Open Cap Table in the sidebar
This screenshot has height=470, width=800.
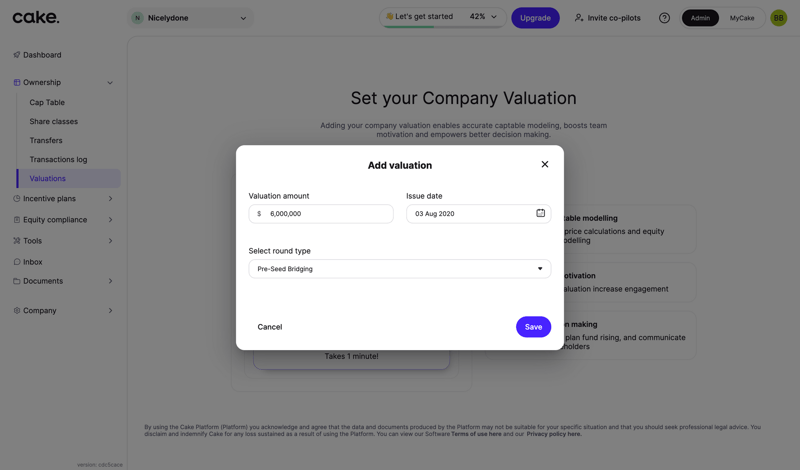coord(47,102)
